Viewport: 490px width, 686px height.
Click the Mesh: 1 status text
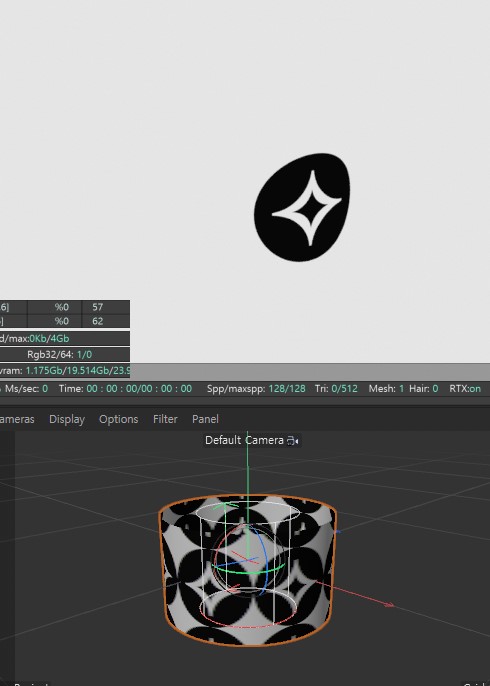[386, 388]
